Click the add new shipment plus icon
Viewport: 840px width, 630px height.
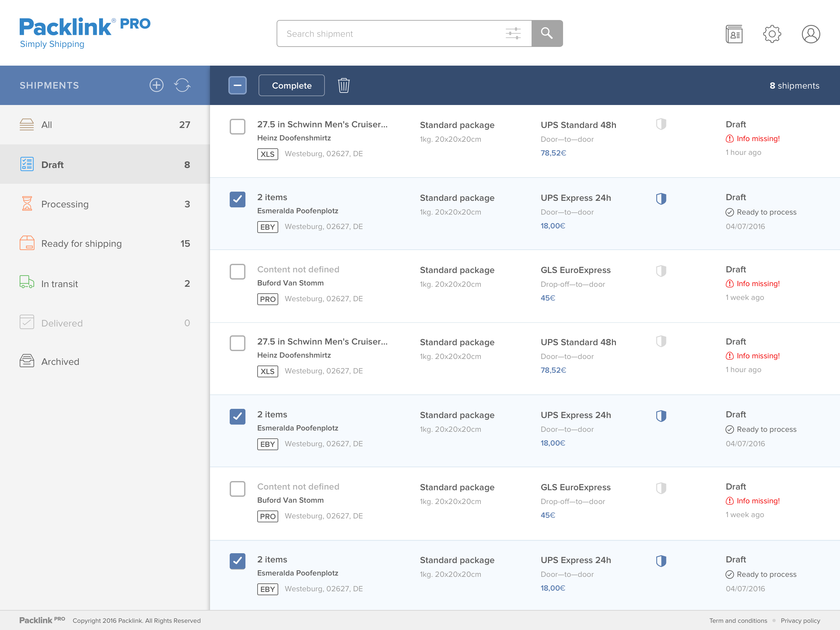coord(156,85)
